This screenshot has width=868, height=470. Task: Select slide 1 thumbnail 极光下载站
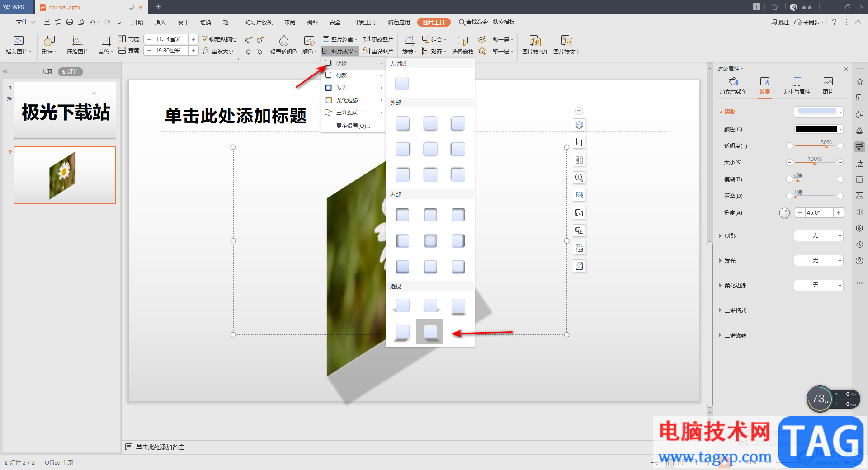pos(65,110)
